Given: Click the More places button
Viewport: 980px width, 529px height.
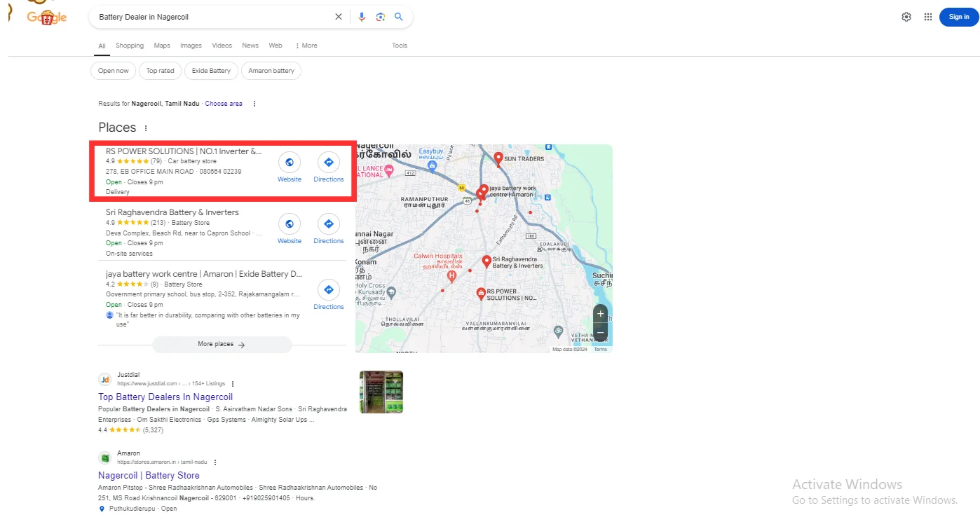Looking at the screenshot, I should (x=222, y=344).
